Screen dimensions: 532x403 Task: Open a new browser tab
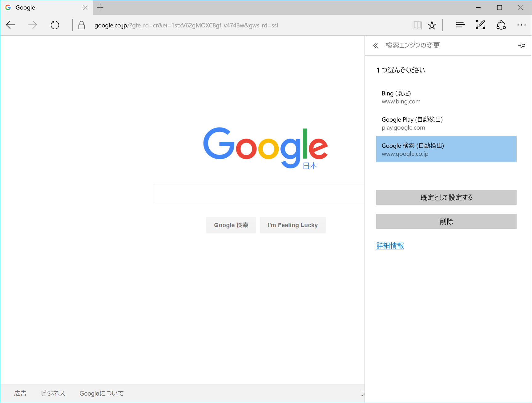[100, 7]
